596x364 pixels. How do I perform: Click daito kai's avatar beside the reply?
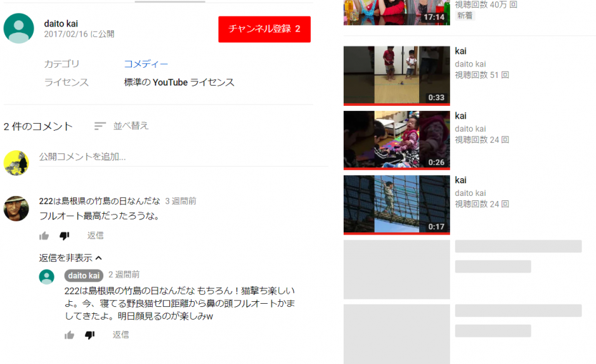[46, 276]
